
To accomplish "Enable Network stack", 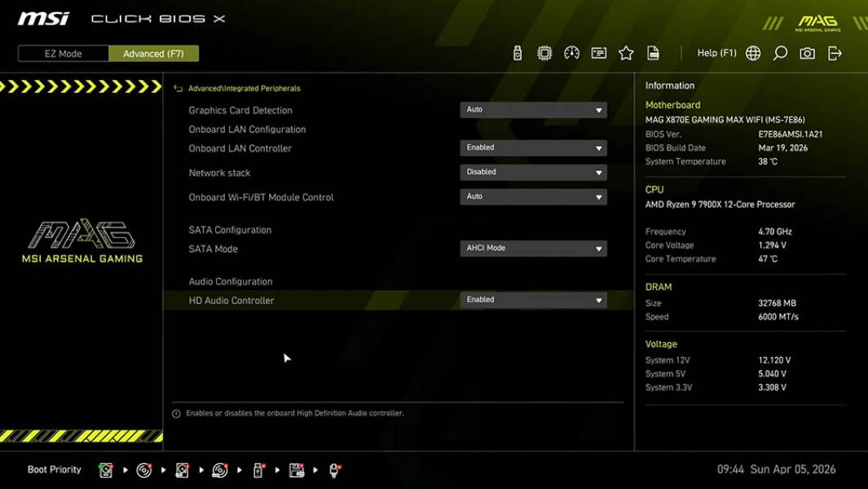I will pyautogui.click(x=533, y=172).
